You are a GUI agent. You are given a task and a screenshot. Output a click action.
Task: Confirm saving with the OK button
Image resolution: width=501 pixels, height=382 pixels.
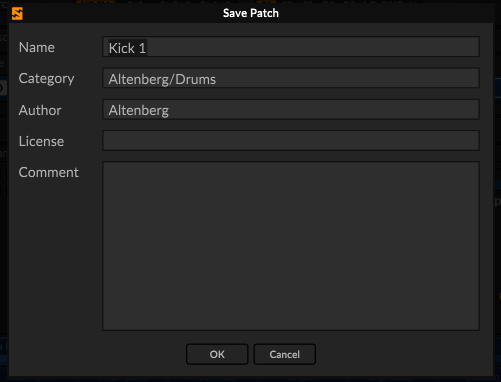(x=217, y=354)
